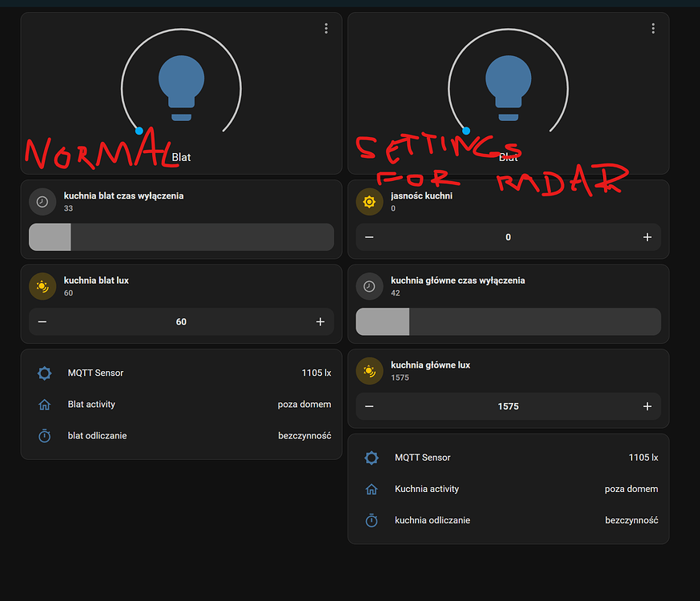700x601 pixels.
Task: Click the timer icon beside blat odliczanie
Action: pyautogui.click(x=44, y=435)
